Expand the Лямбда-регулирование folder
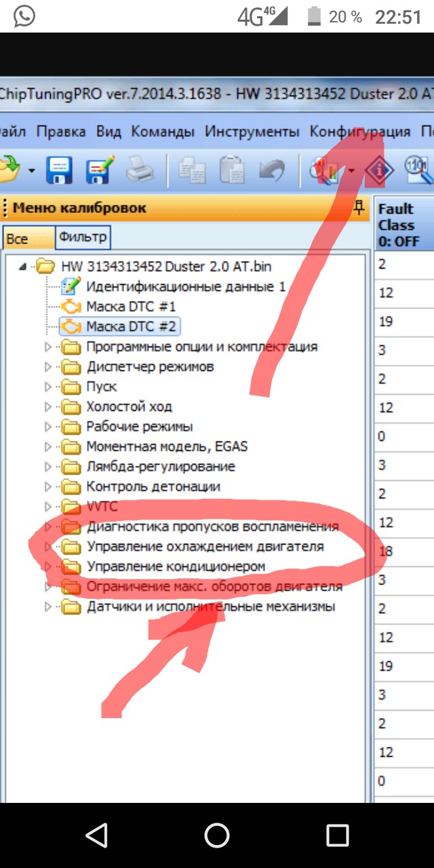Viewport: 434px width, 868px height. tap(48, 467)
